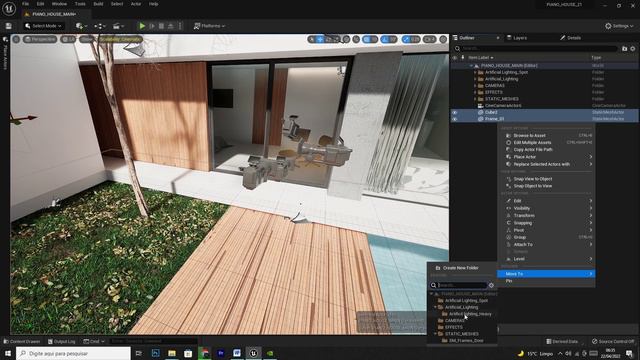
Task: Open the Visibility submenu
Action: coord(547,208)
